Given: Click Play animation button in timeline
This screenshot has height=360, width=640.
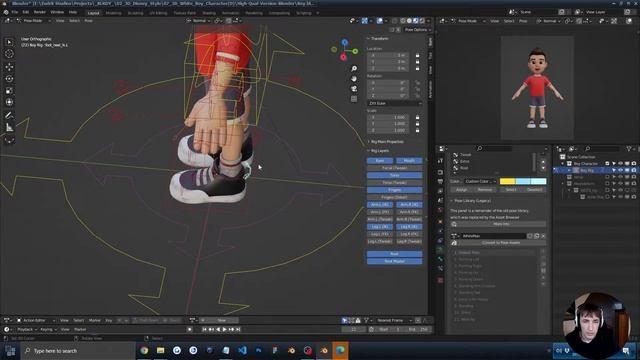Looking at the screenshot, I should pyautogui.click(x=224, y=329).
